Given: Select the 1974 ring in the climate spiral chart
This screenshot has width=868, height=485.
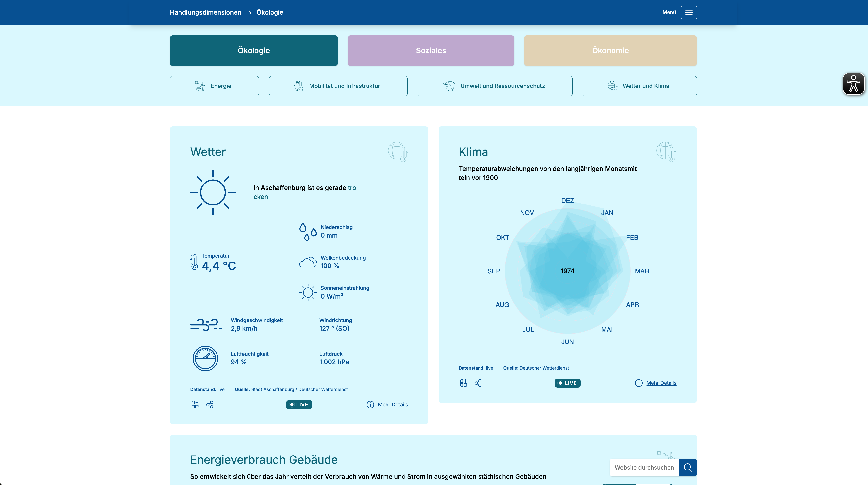Looking at the screenshot, I should pos(567,271).
